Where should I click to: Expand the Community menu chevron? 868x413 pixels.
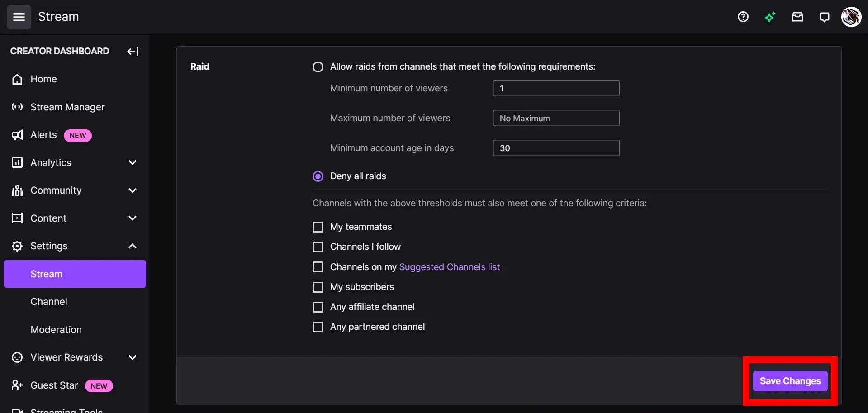click(132, 190)
